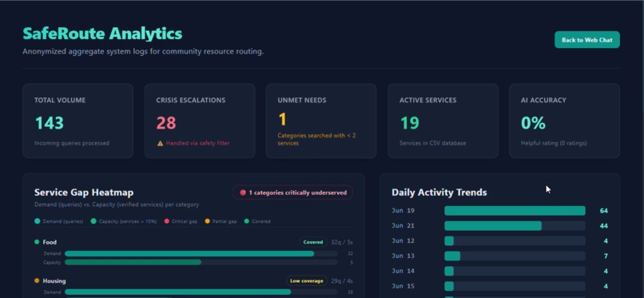Click the green status dot beside Food

pos(37,242)
